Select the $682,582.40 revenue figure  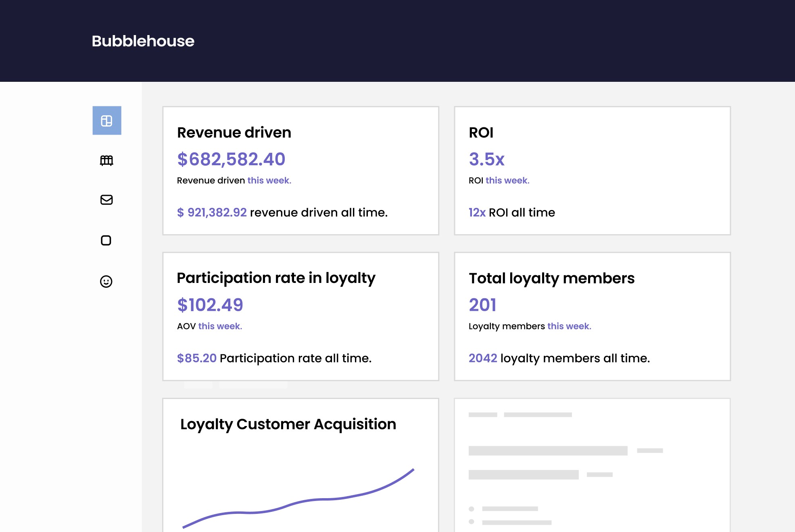click(x=231, y=159)
